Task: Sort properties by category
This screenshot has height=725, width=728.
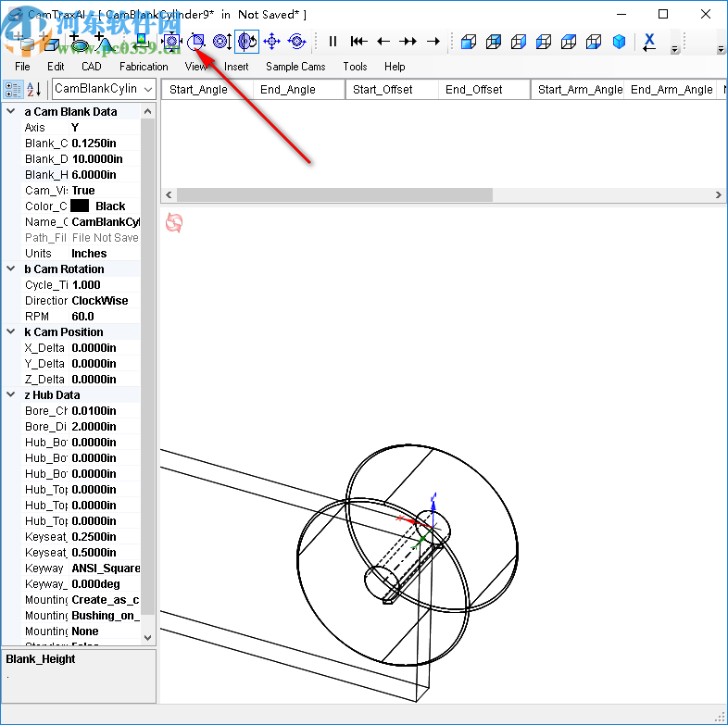Action: click(x=13, y=89)
